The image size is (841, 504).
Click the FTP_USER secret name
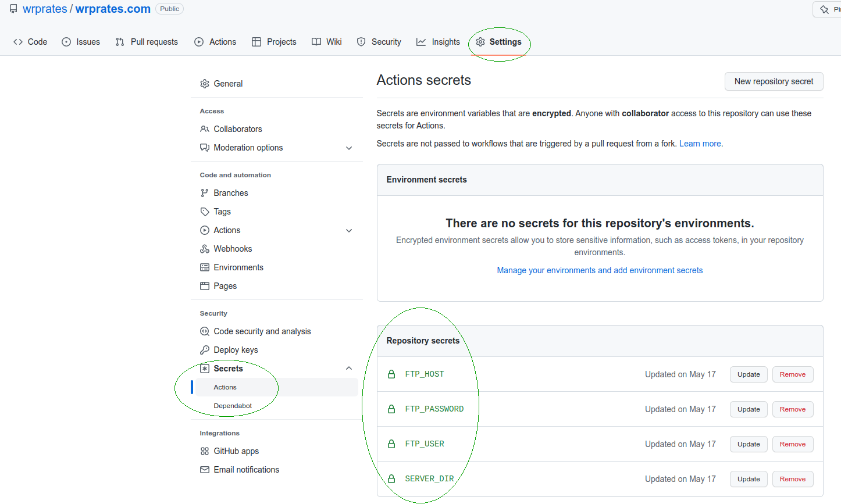click(425, 444)
